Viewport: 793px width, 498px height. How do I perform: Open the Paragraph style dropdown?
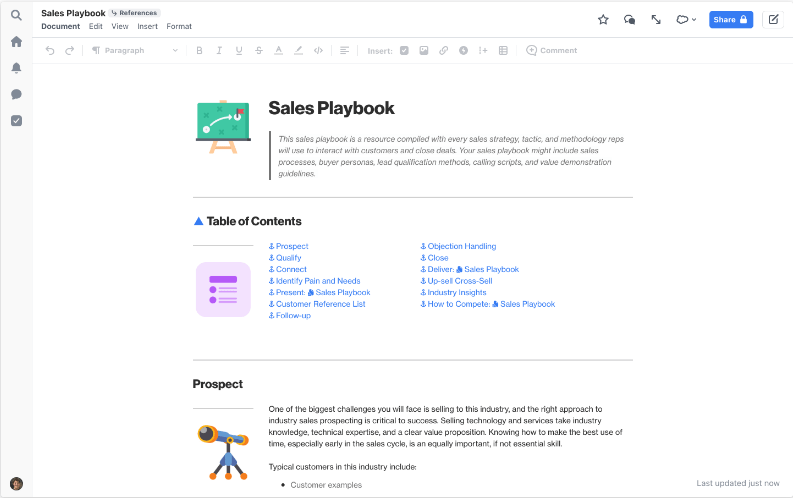(x=135, y=51)
